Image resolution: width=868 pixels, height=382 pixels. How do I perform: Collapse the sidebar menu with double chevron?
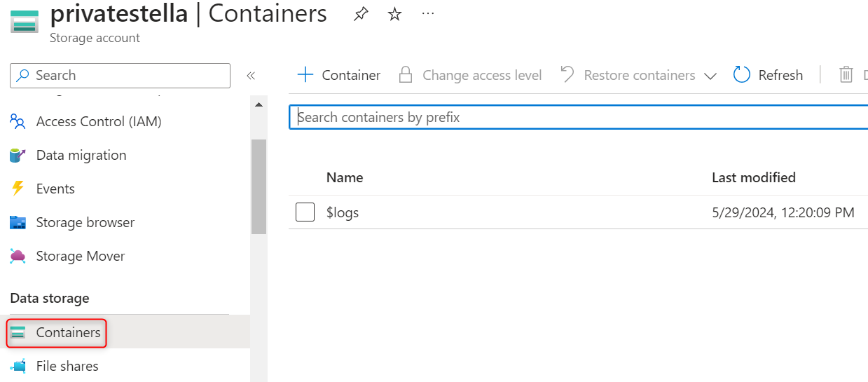tap(251, 76)
